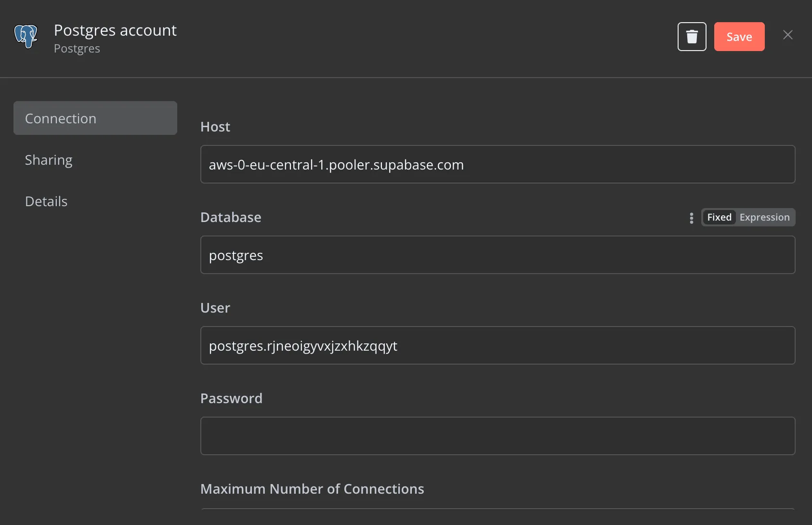Click the Host field label
Image resolution: width=812 pixels, height=525 pixels.
point(215,127)
